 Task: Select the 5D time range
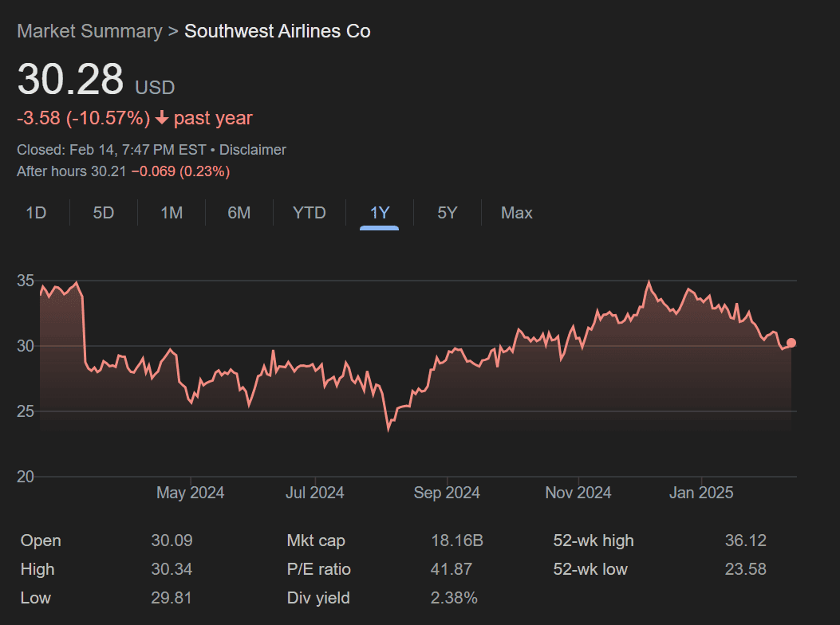point(104,213)
